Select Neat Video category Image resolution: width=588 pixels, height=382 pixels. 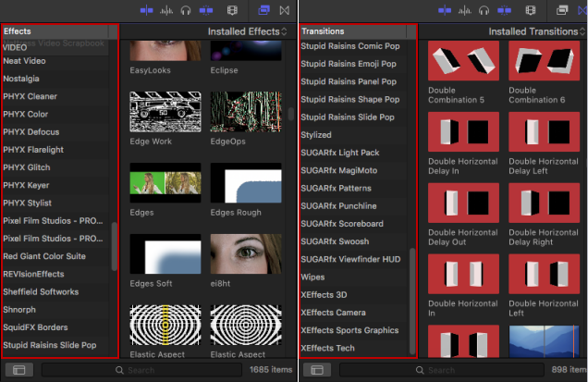pos(55,61)
